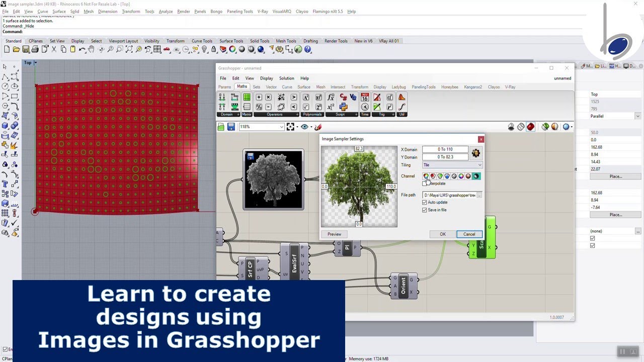Click the Preview button
Viewport: 644px width, 362px height.
click(x=334, y=234)
